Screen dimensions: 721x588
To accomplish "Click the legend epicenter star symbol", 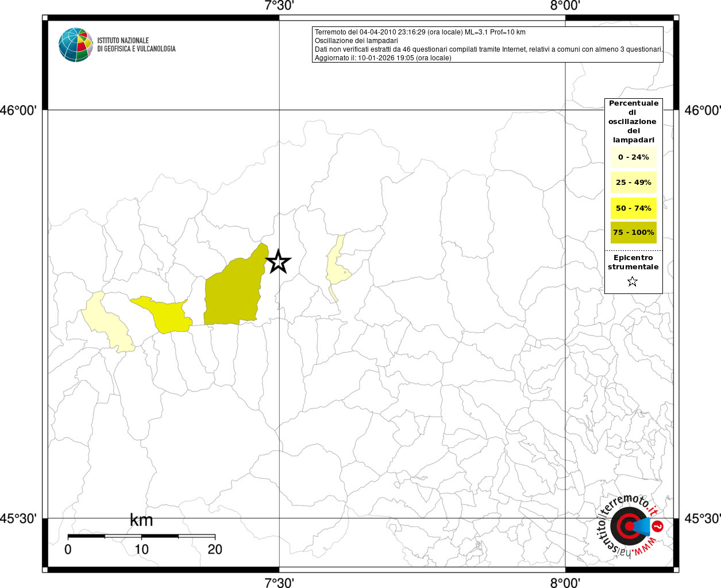I will tap(633, 281).
